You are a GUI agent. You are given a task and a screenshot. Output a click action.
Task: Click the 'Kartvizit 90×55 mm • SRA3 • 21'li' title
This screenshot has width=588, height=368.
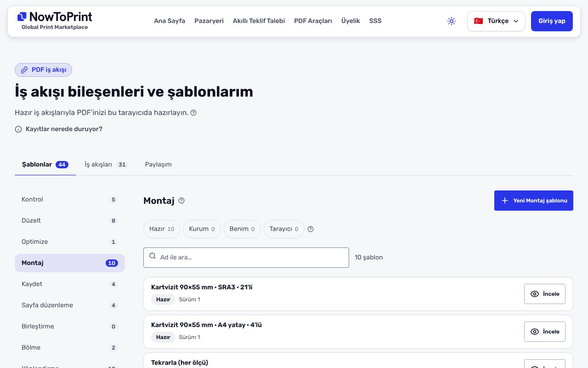pyautogui.click(x=202, y=287)
